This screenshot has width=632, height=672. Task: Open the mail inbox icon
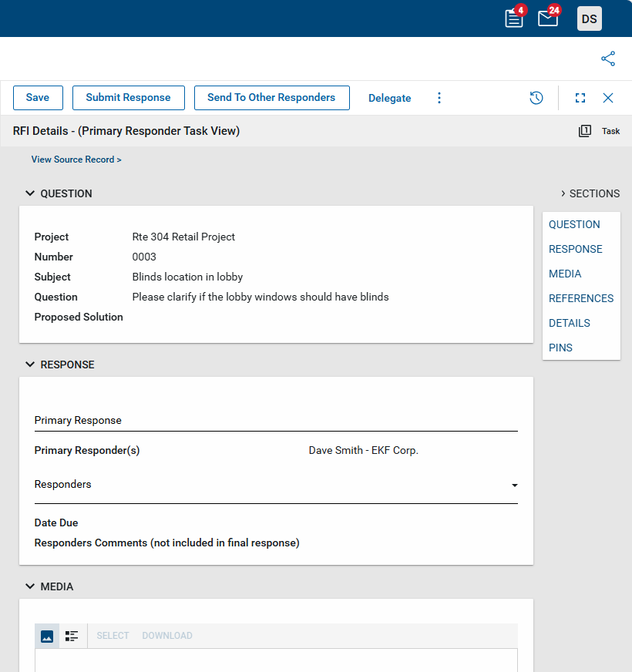548,18
